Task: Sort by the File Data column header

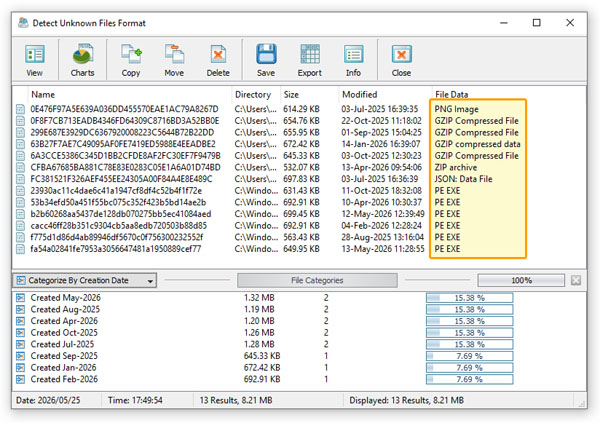Action: click(452, 95)
